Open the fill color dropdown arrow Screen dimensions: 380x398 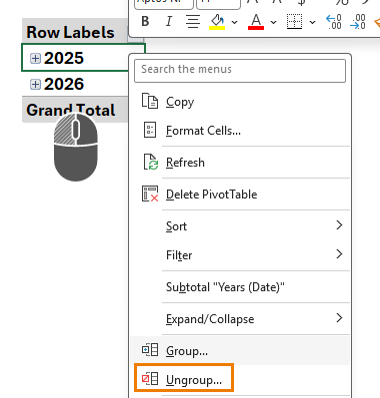pos(235,22)
